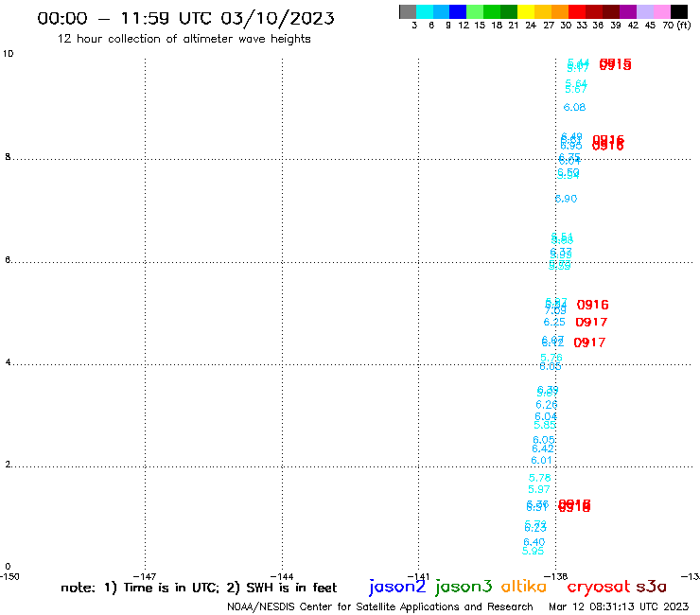Viewport: 700px width, 615px height.
Task: Click the -150 longitude axis label
Action: (x=9, y=576)
